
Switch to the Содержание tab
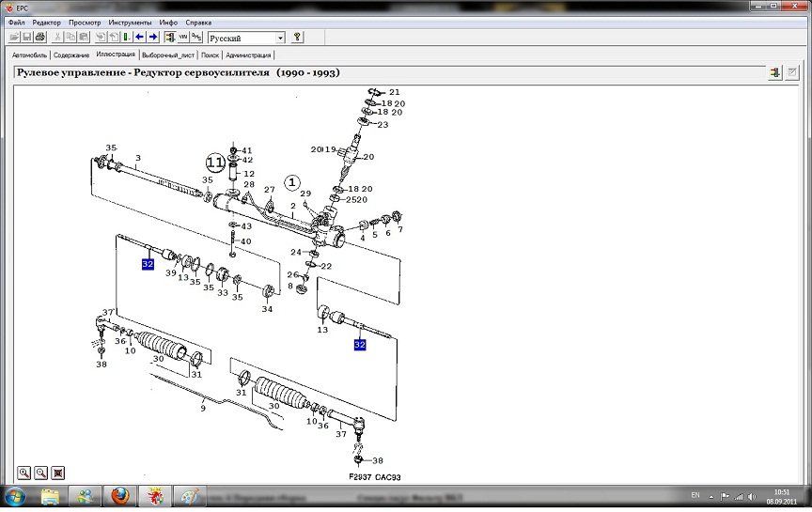pyautogui.click(x=71, y=55)
